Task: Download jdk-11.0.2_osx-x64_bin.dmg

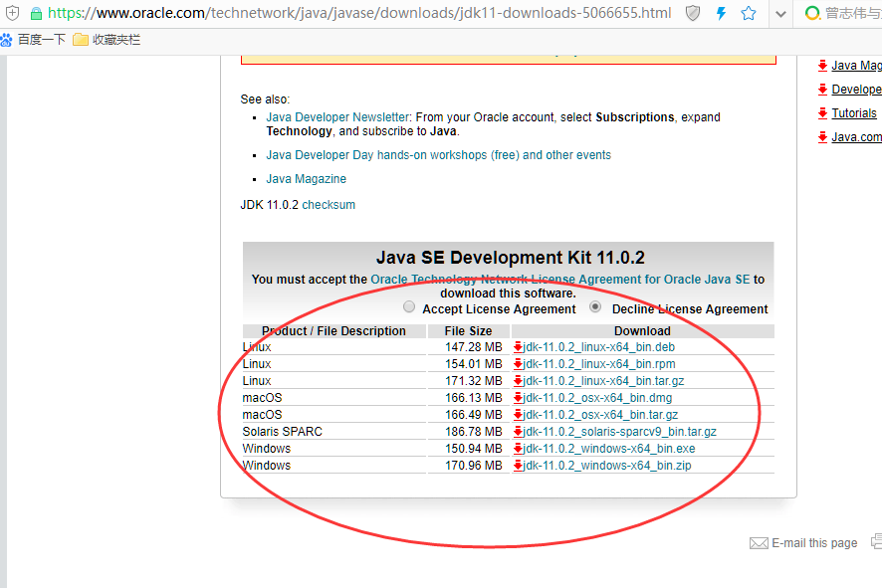Action: [x=597, y=398]
